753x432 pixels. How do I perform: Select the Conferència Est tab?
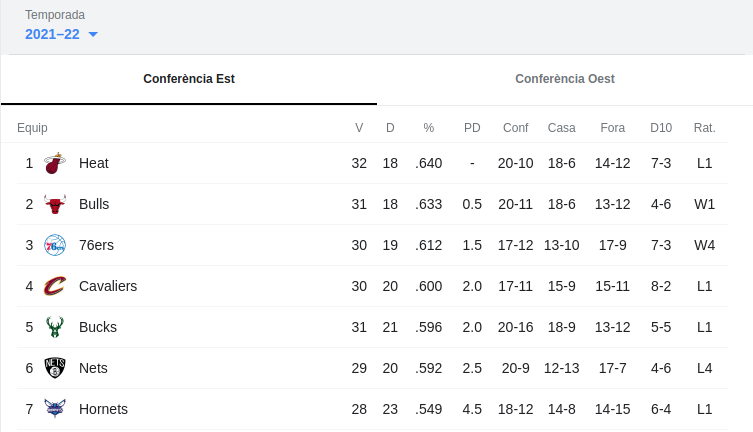pos(189,79)
